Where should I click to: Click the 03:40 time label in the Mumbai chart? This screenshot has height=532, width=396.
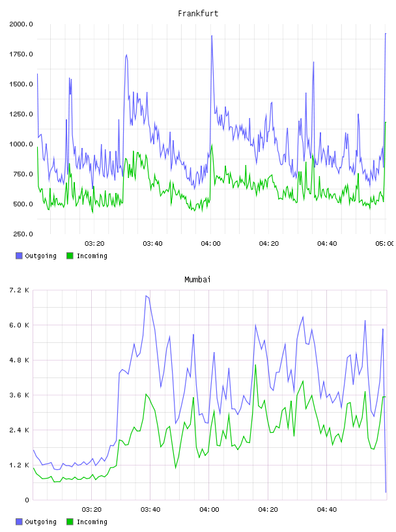tap(150, 510)
